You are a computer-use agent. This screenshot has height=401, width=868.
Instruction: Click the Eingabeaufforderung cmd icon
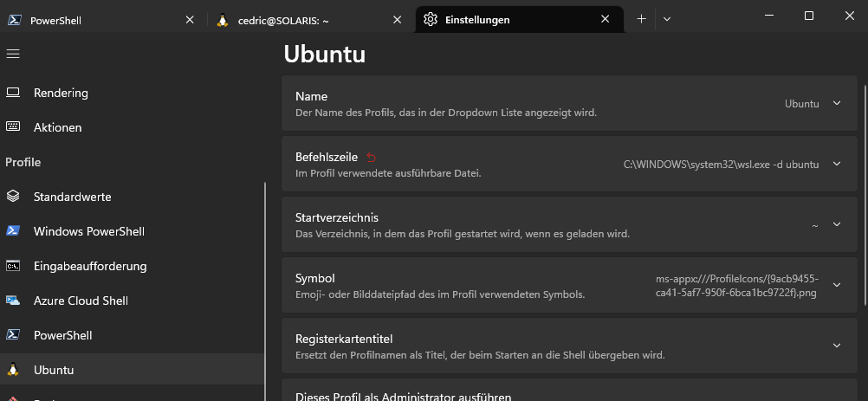[13, 266]
